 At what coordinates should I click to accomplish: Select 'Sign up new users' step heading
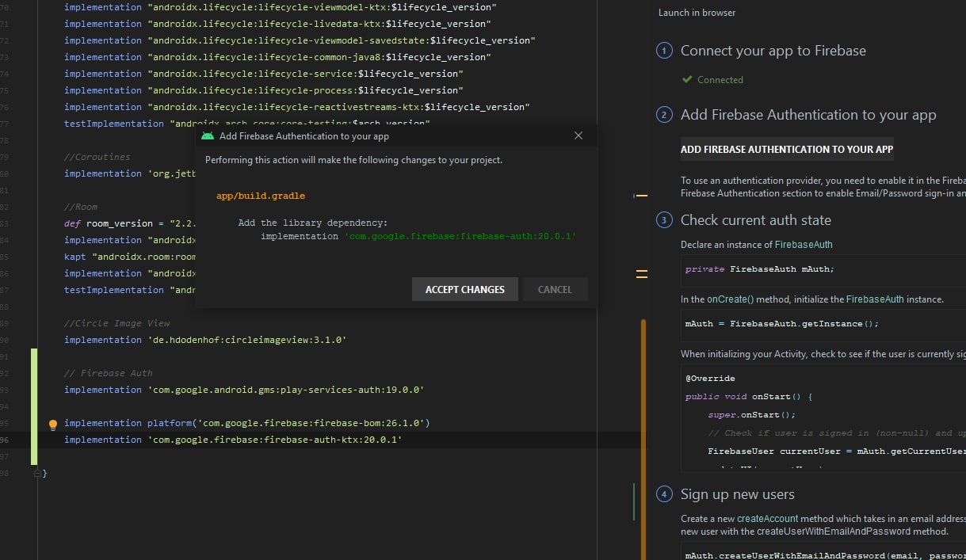[x=737, y=494]
